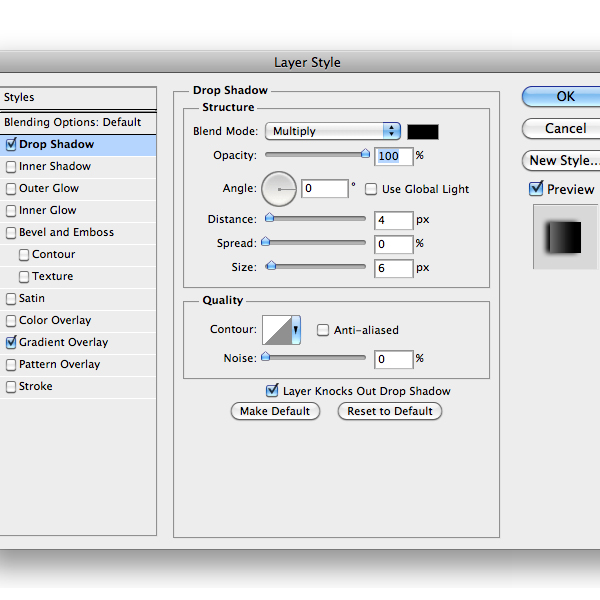Click the Noise slider handle
Screen dimensions: 600x600
coord(266,357)
